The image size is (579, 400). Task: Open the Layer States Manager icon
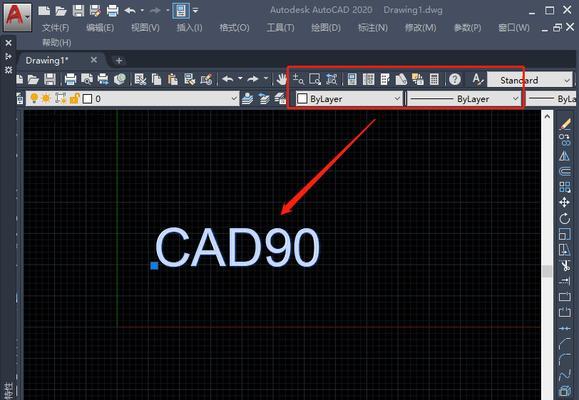click(x=280, y=98)
